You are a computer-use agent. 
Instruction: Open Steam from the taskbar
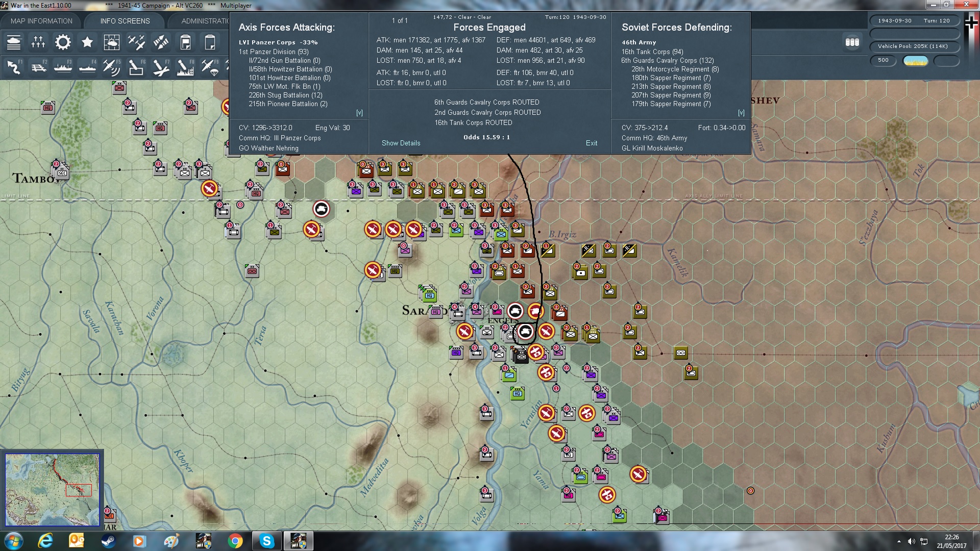click(108, 541)
